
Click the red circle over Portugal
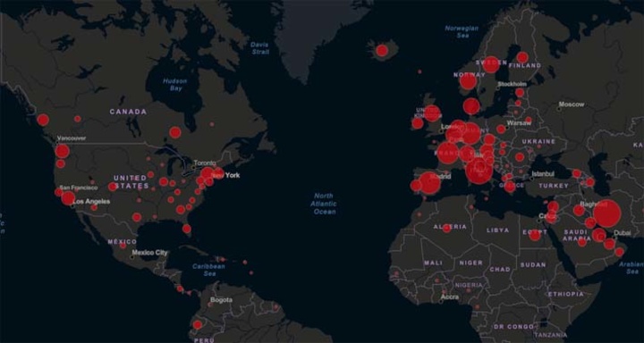pos(416,186)
